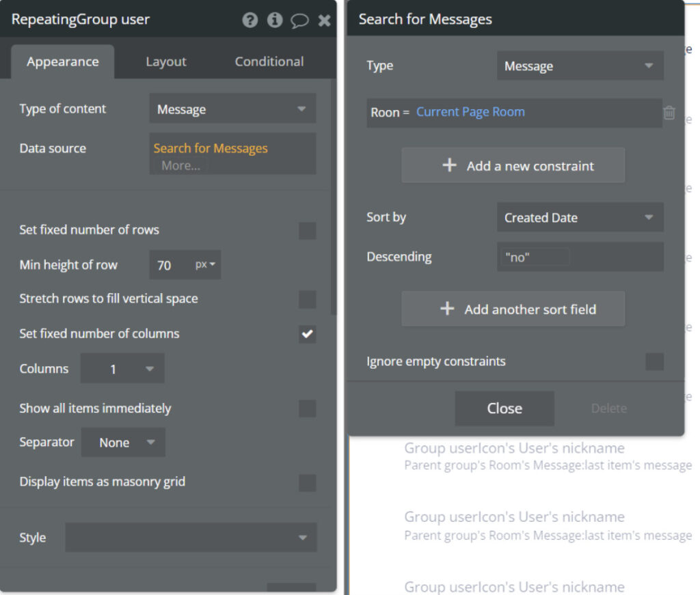Click the Min height of row field
700x595 pixels.
point(171,265)
